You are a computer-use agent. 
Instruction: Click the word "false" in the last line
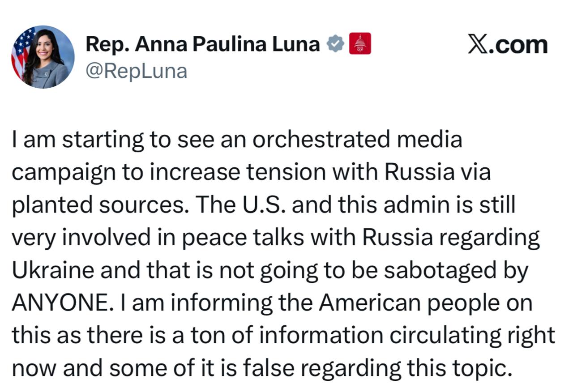pos(269,369)
